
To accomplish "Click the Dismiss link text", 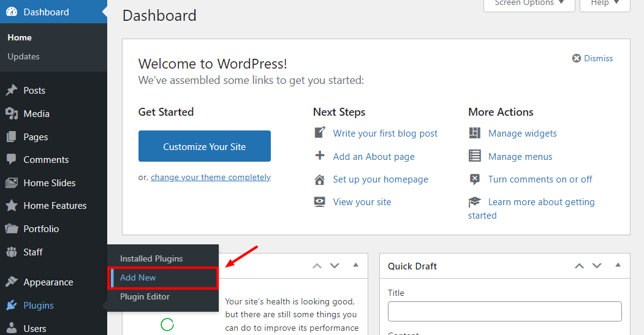I will coord(599,58).
